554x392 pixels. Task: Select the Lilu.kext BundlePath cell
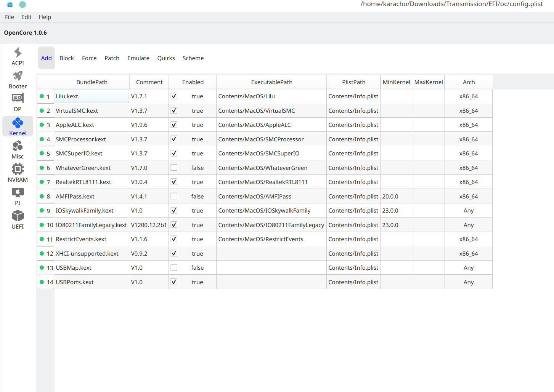point(92,96)
